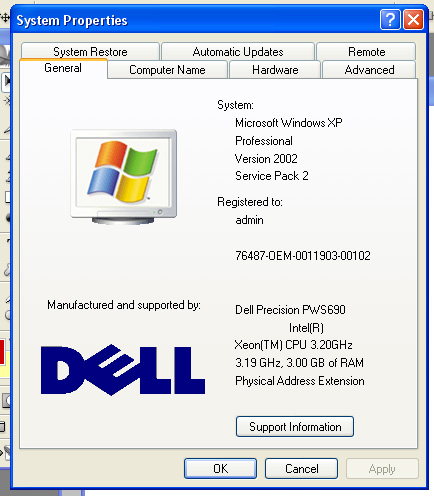Screen dimensions: 434x496
Task: Confirm with the OK button
Action: coord(220,468)
